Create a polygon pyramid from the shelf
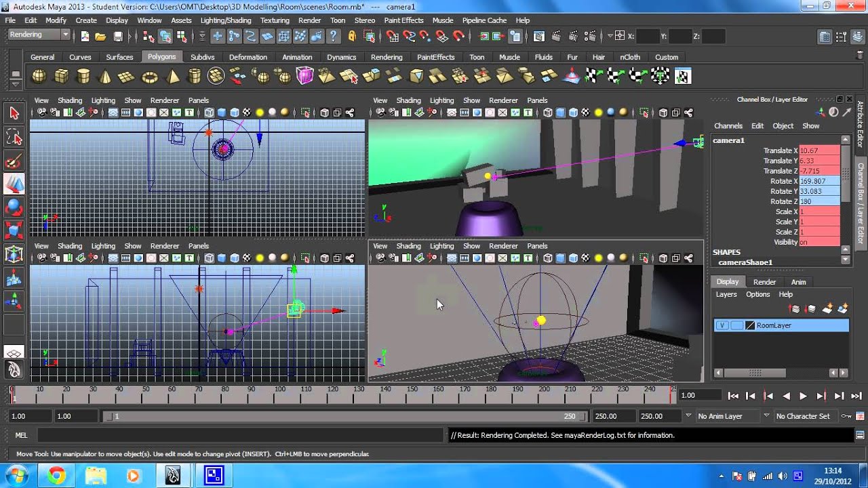 click(x=172, y=76)
